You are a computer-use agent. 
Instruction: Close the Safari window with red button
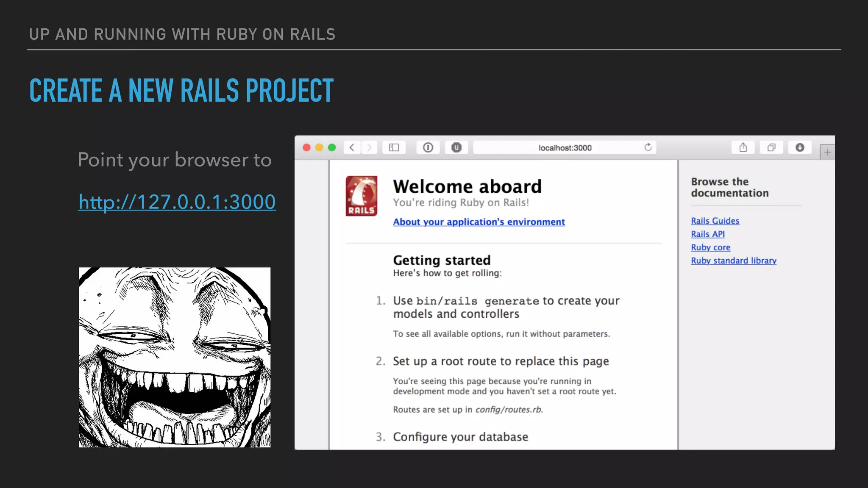coord(307,147)
